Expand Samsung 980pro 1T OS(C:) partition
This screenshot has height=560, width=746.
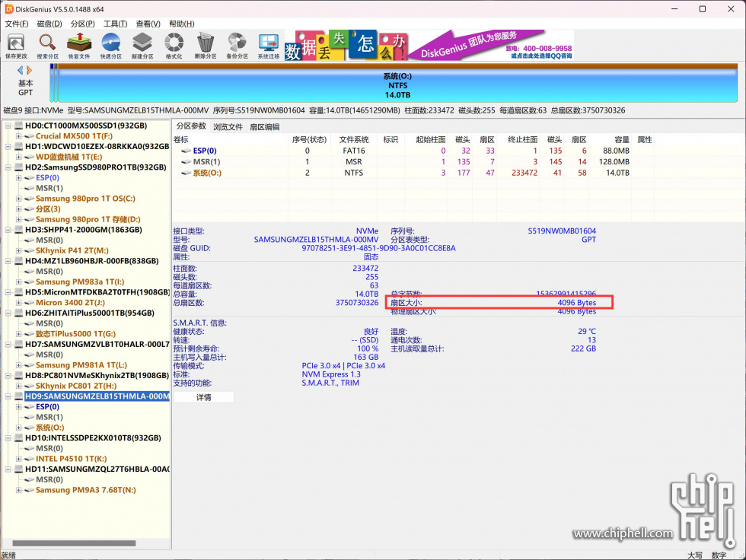coord(18,199)
